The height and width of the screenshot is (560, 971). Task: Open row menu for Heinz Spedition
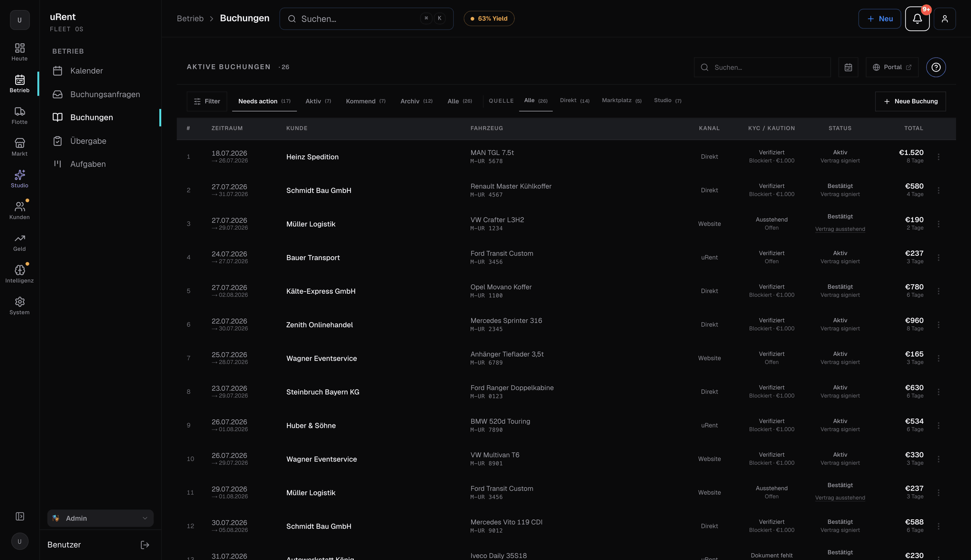(x=938, y=157)
